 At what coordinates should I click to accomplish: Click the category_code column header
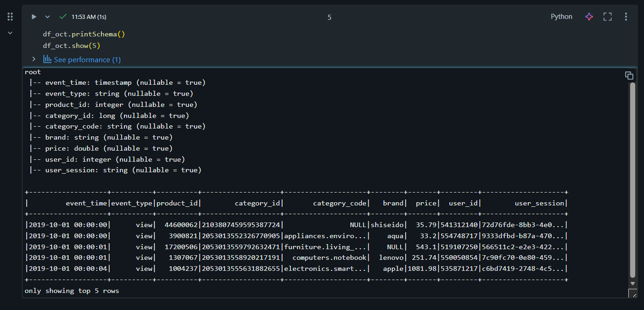(x=340, y=203)
